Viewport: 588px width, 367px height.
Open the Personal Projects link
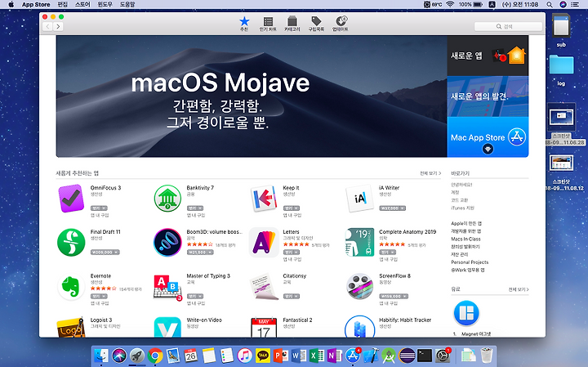470,262
